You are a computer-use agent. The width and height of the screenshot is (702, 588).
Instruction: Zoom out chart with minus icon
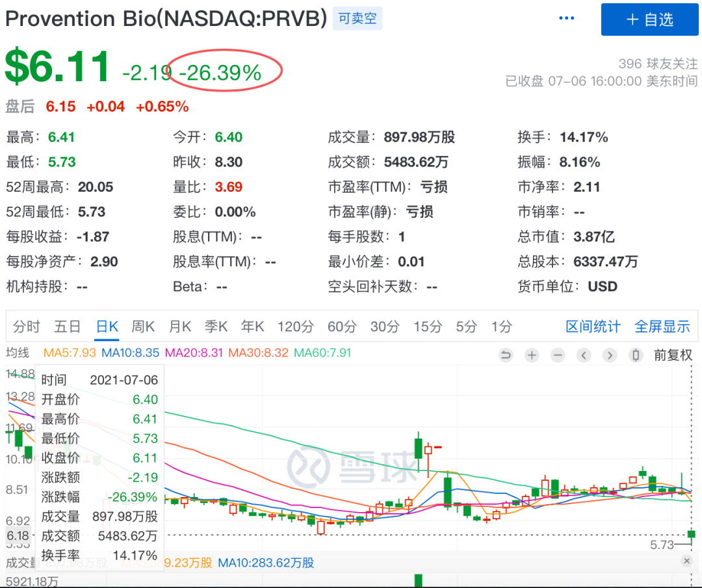[558, 355]
